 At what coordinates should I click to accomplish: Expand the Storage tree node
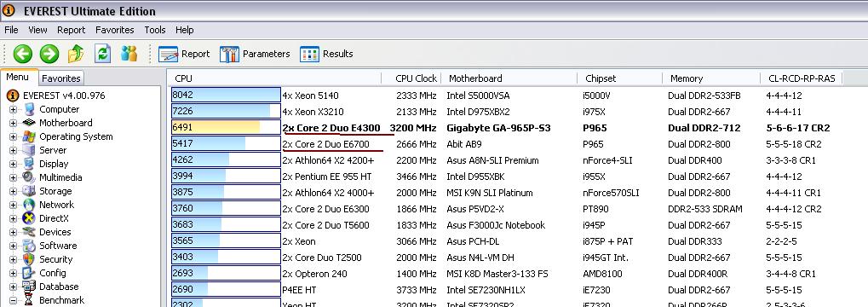click(x=14, y=191)
